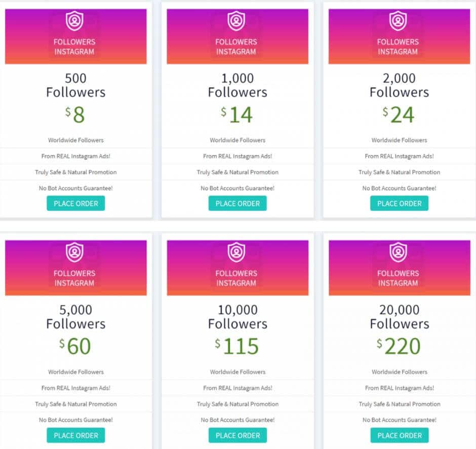Place order for 2,000 Followers
The width and height of the screenshot is (476, 449).
click(x=400, y=203)
